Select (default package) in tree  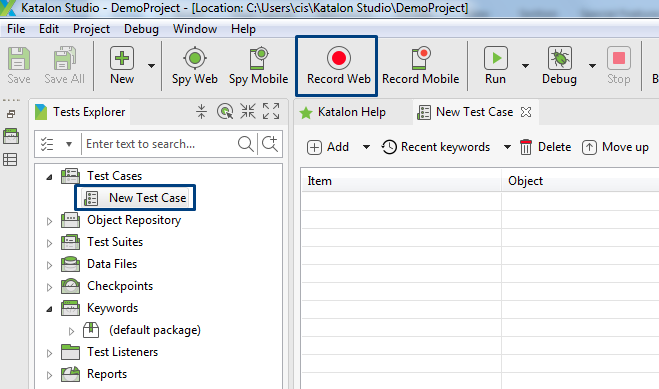[x=155, y=330]
